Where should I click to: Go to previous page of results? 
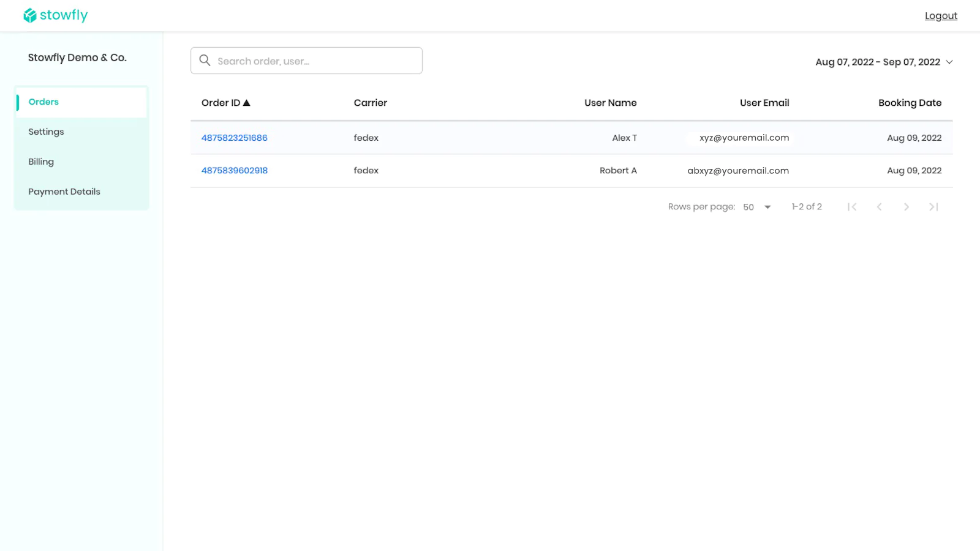(879, 207)
